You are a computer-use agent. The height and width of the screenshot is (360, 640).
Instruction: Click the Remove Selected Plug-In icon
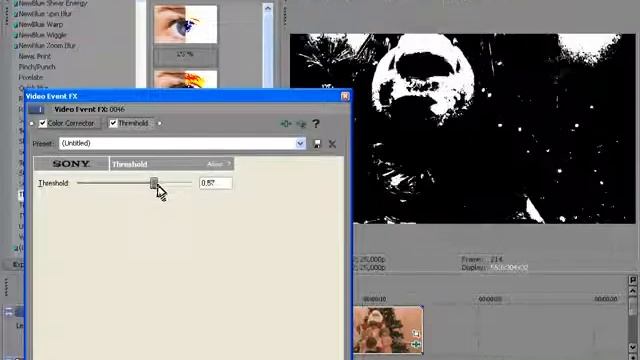pyautogui.click(x=301, y=124)
